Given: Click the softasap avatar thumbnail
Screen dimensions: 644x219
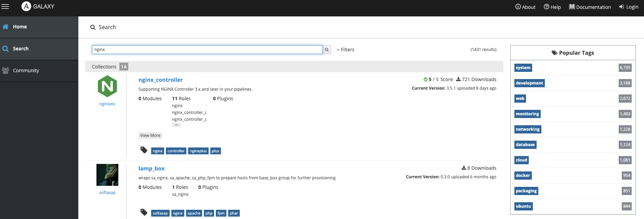Looking at the screenshot, I should [107, 175].
